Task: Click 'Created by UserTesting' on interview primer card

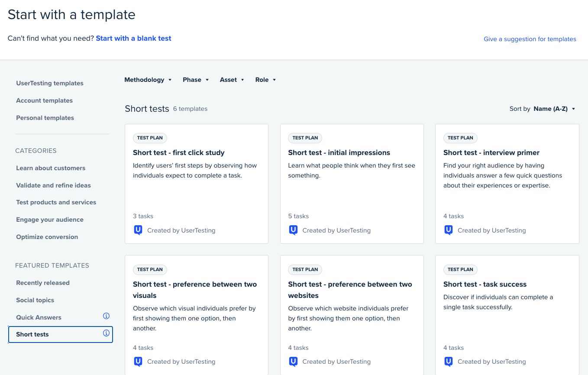Action: (492, 230)
